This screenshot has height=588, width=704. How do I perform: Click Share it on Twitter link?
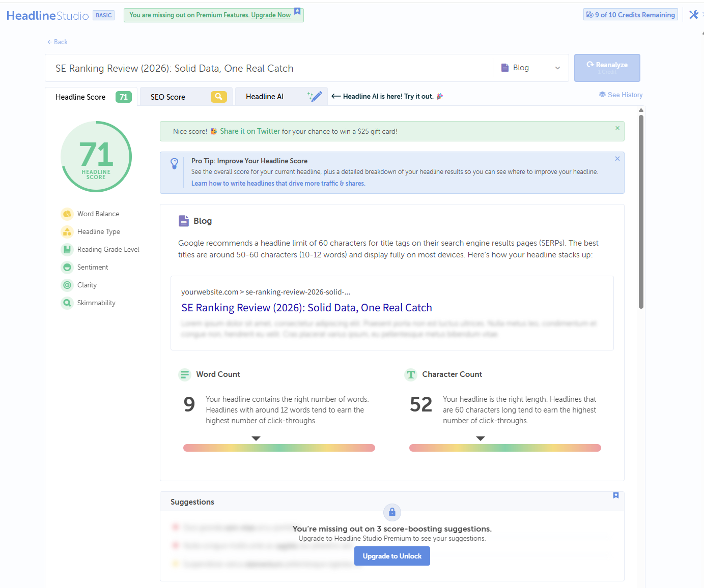[250, 131]
